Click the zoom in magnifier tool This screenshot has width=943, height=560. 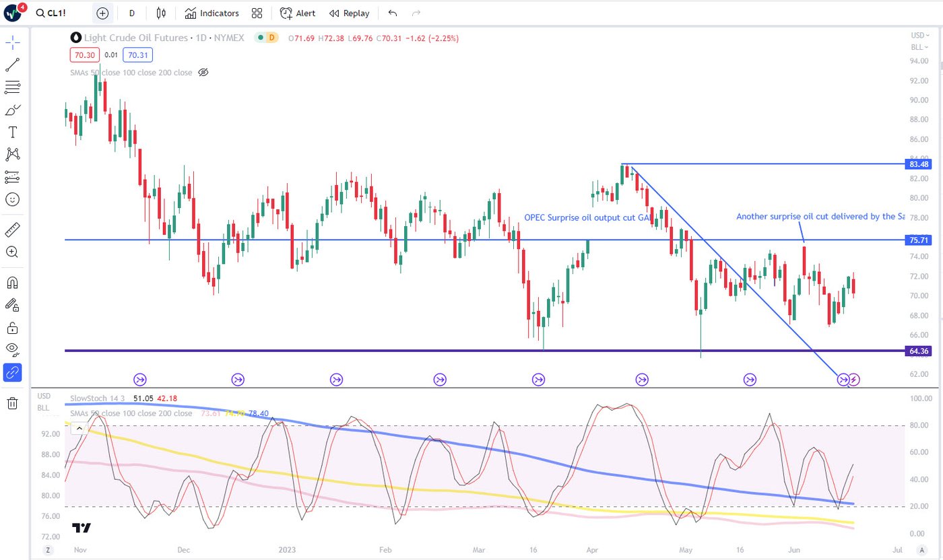[x=12, y=252]
